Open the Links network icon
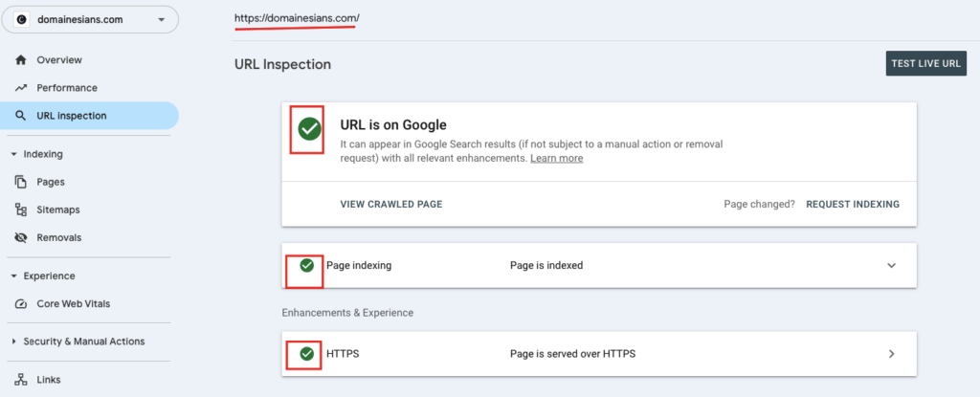Screen dimensions: 980x397 21,380
